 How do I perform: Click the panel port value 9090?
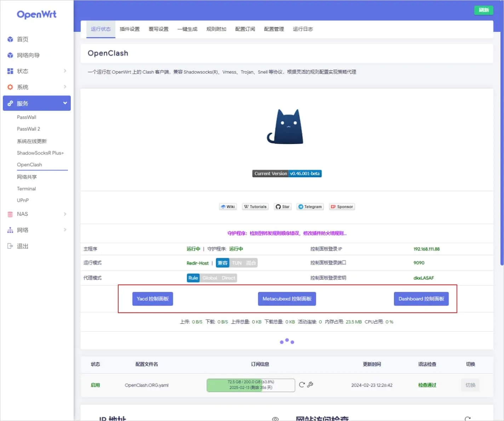point(419,263)
